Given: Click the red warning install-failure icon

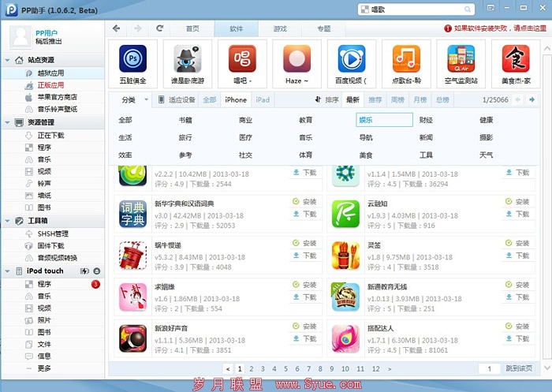Looking at the screenshot, I should pyautogui.click(x=448, y=28).
